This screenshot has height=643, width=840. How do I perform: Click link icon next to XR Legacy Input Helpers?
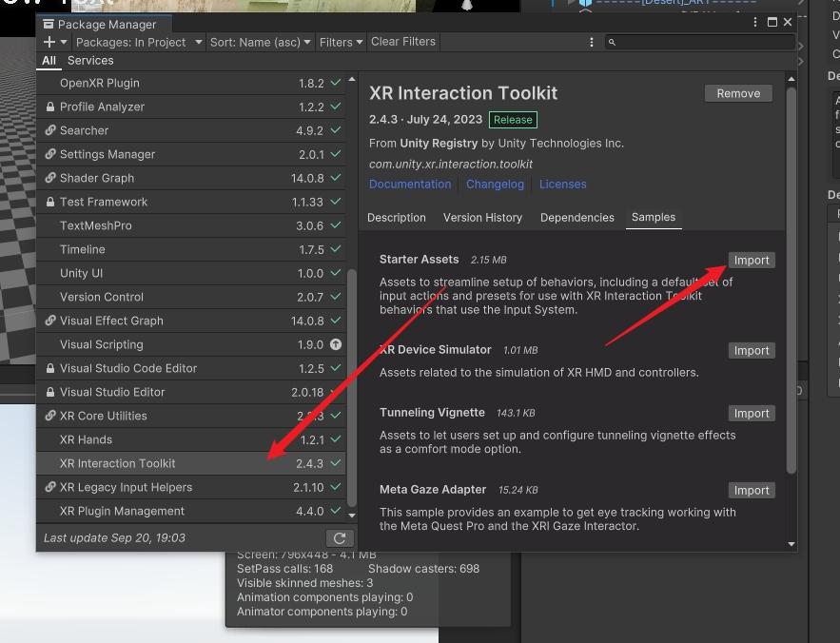pos(49,487)
